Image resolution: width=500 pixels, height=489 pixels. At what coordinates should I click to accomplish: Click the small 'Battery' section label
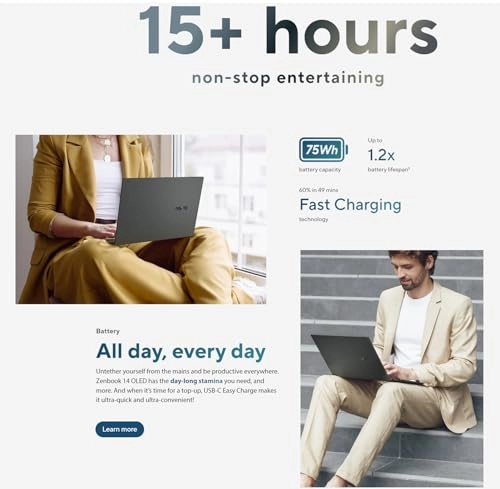(108, 331)
